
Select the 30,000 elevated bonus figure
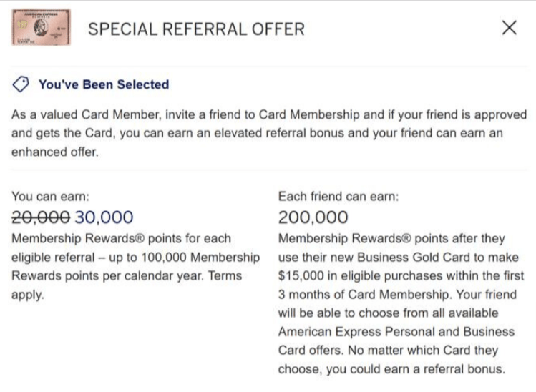[104, 217]
